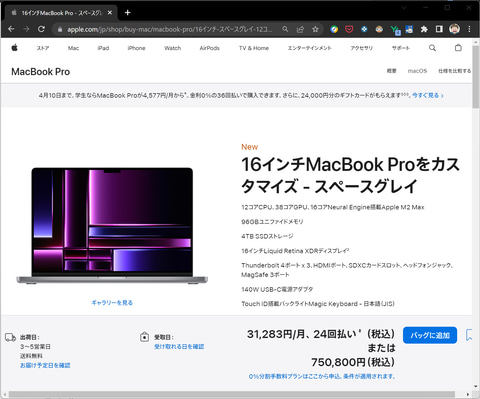
Task: Open the iPhone navigation item
Action: pos(136,48)
